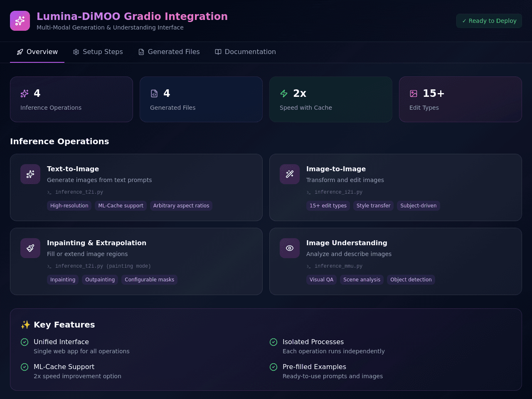
Task: Click the Image Understanding card title
Action: click(x=347, y=243)
